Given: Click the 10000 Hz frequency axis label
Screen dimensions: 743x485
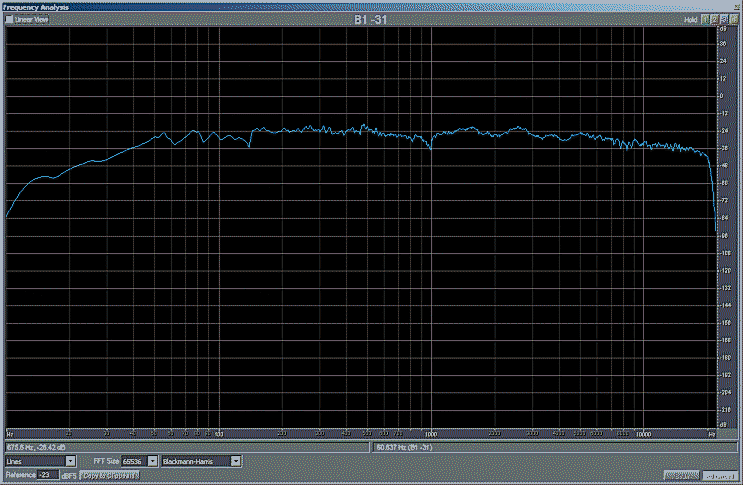Looking at the screenshot, I should point(643,434).
